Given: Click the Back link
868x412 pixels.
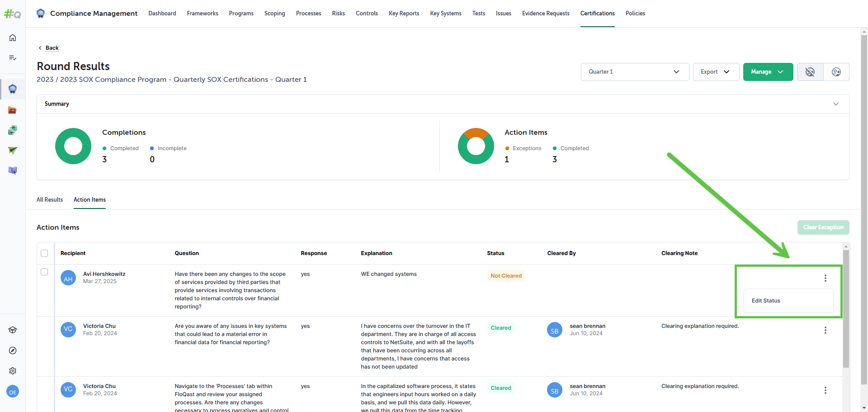Looking at the screenshot, I should click(52, 48).
